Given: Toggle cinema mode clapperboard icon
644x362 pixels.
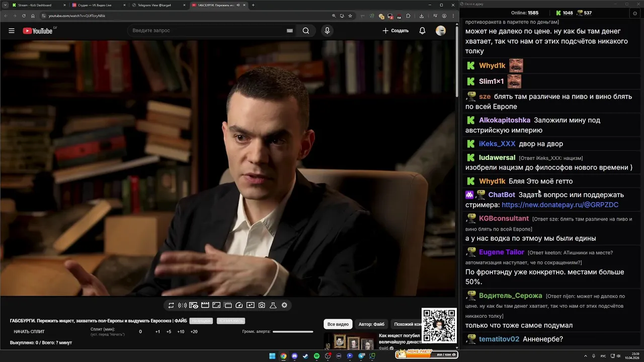Looking at the screenshot, I should tap(205, 305).
